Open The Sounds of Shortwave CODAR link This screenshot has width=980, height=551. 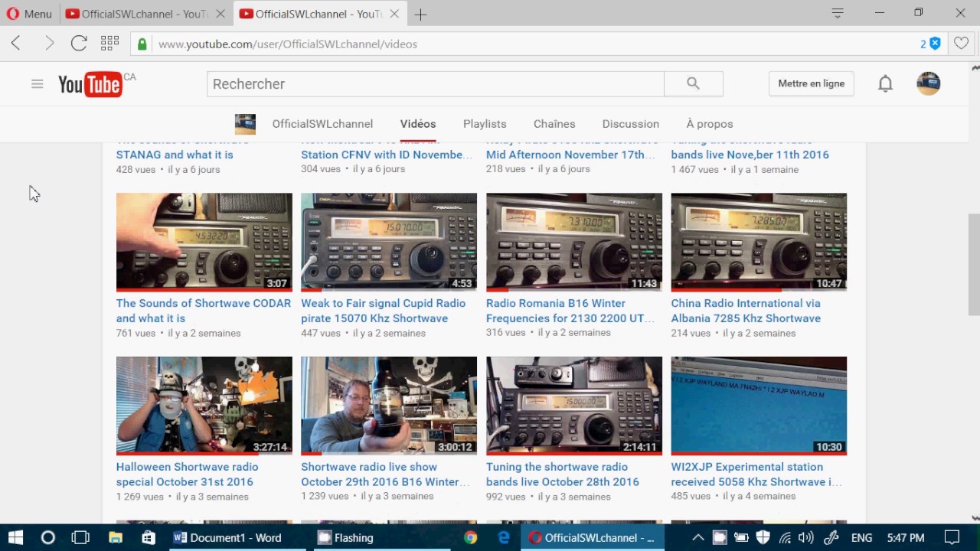click(x=204, y=311)
